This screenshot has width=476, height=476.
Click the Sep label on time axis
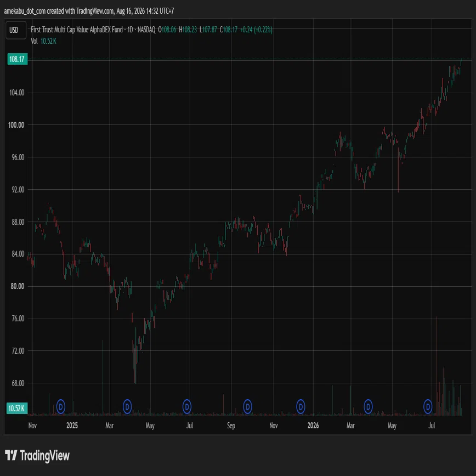[x=231, y=426]
